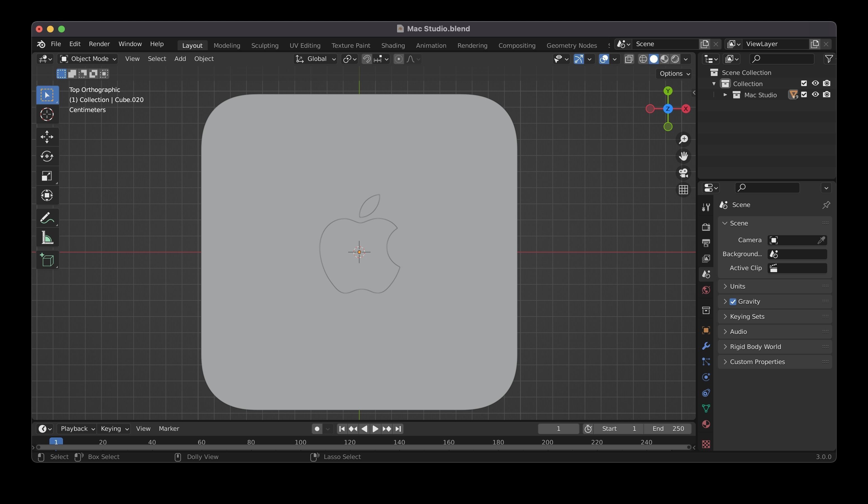The width and height of the screenshot is (868, 504).
Task: Open the Object properties tab
Action: pyautogui.click(x=706, y=330)
